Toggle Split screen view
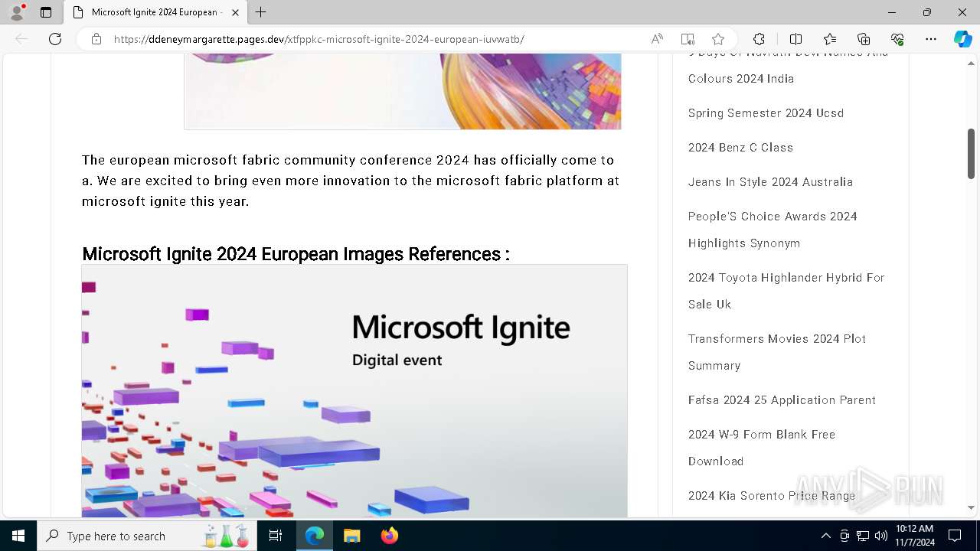 (795, 39)
